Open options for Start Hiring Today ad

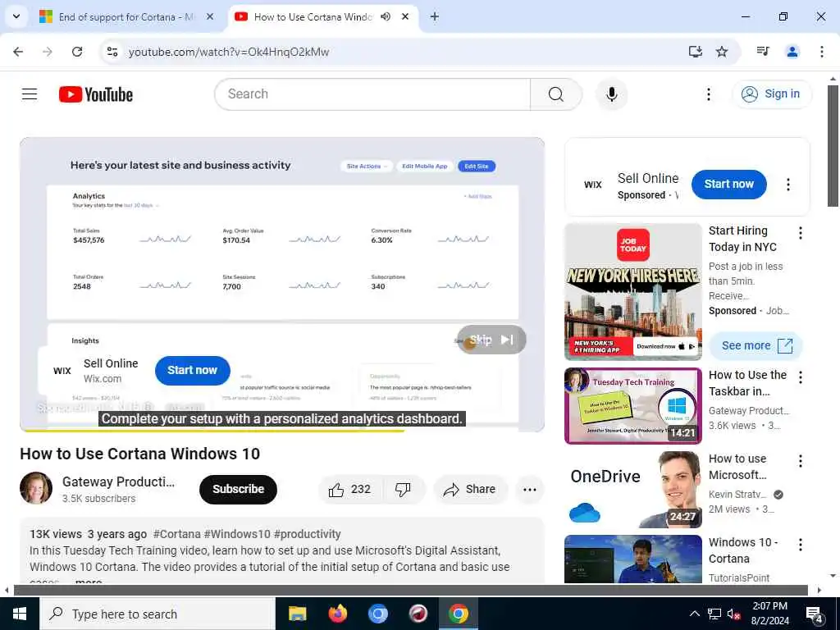[800, 232]
